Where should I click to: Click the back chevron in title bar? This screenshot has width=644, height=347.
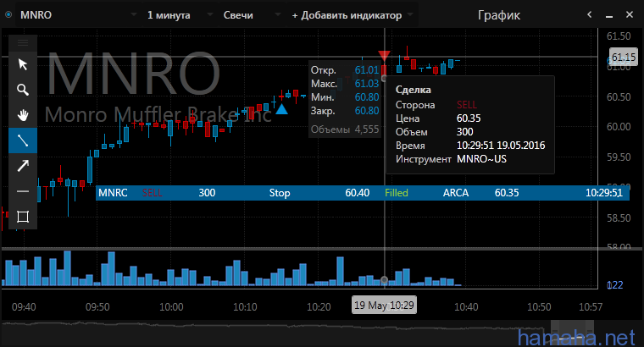click(590, 14)
